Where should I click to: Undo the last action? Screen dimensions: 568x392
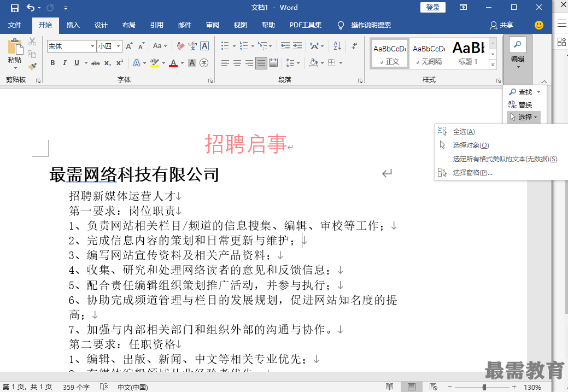point(31,8)
